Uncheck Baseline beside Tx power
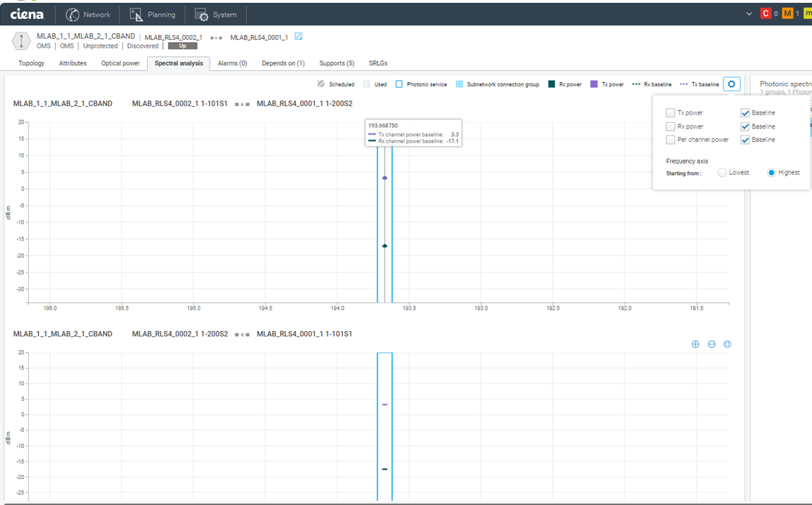The height and width of the screenshot is (505, 812). (x=745, y=113)
